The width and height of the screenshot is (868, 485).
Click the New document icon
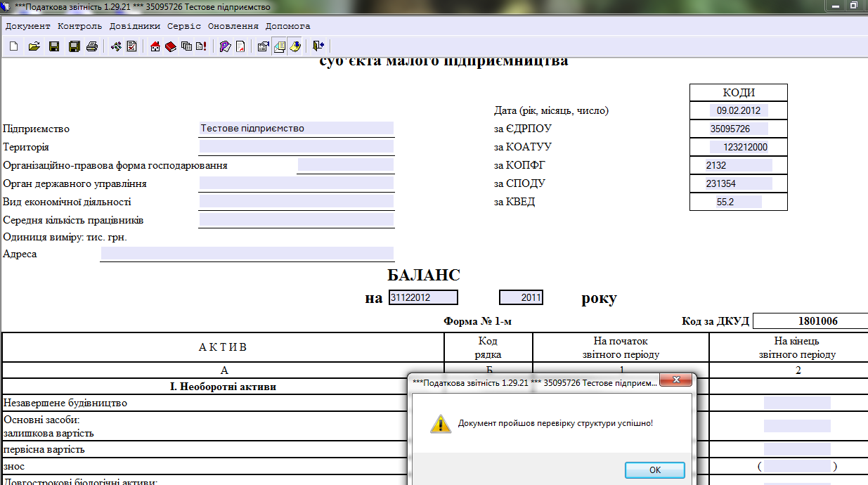coord(14,46)
